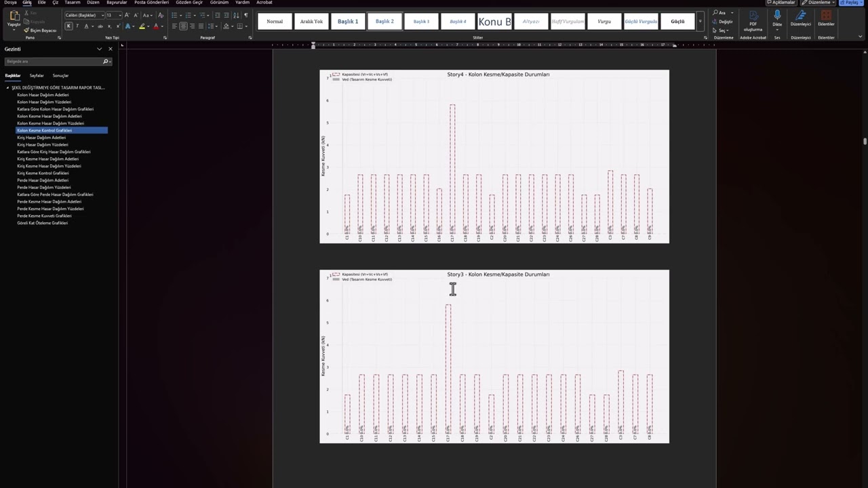The width and height of the screenshot is (868, 488).
Task: Click PDF oluşturma Acrobat icon
Action: coord(753,22)
